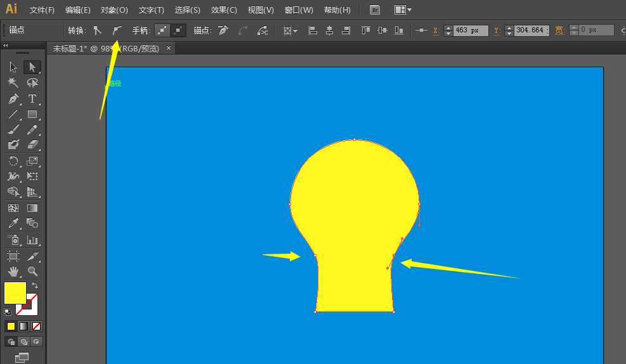Screen dimensions: 626x364
Task: Toggle show handles for multiple anchors
Action: point(163,30)
